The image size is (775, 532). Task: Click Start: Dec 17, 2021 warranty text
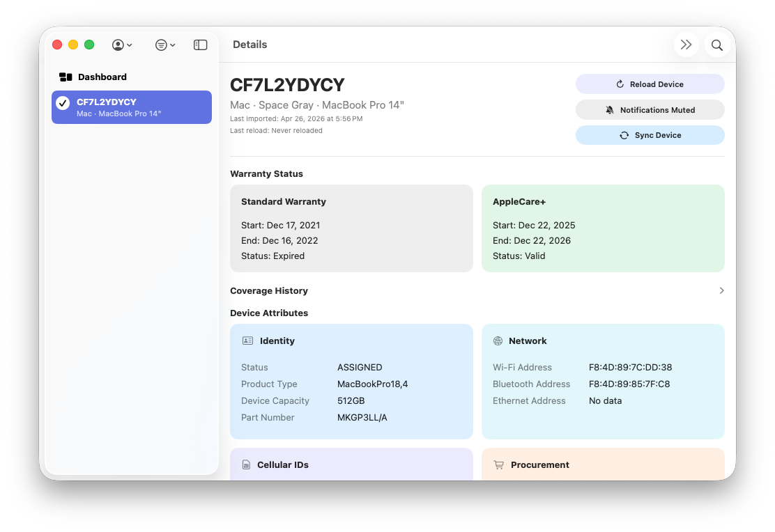pyautogui.click(x=281, y=225)
